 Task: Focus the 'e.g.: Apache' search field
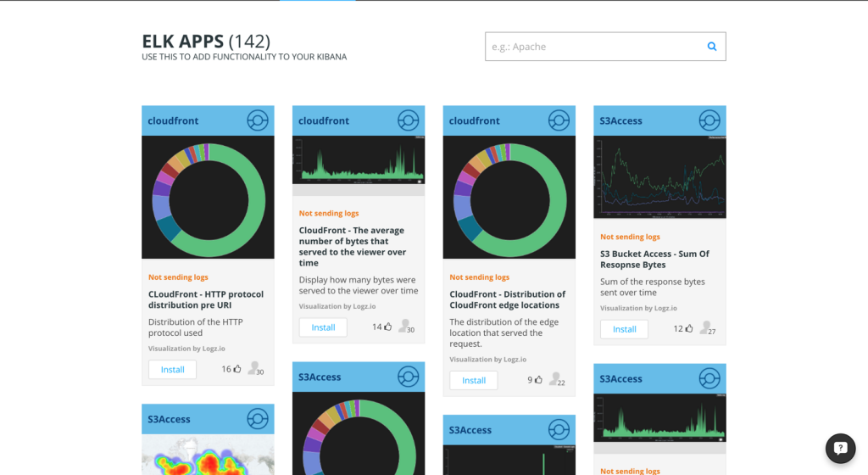[x=605, y=47]
